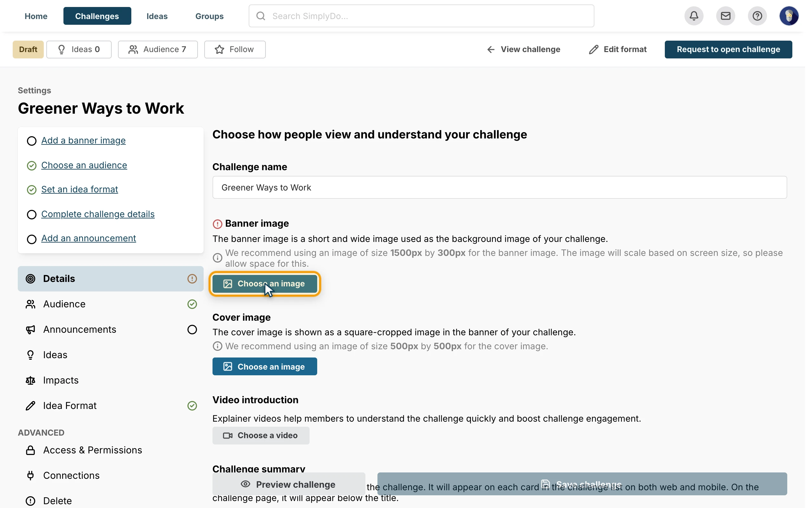This screenshot has height=508, width=812.
Task: Click the Connections plug icon
Action: point(30,475)
